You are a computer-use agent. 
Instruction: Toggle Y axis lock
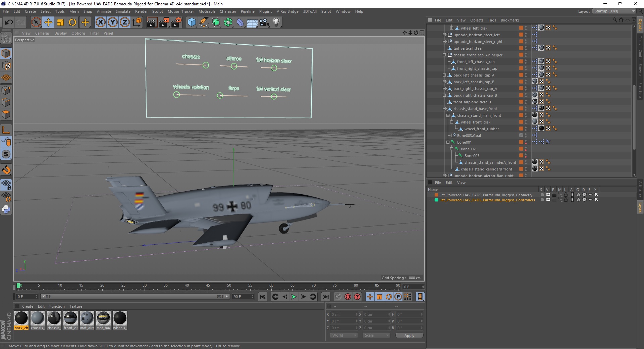[113, 22]
